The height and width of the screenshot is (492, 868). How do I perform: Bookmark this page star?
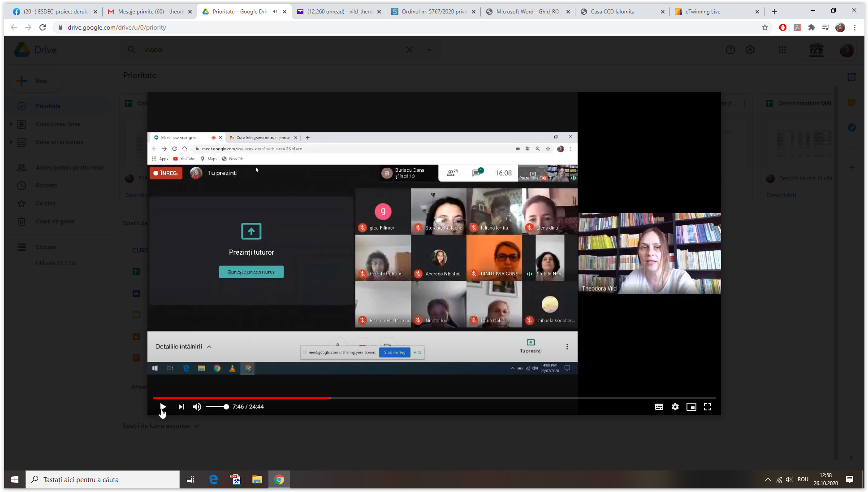[765, 27]
